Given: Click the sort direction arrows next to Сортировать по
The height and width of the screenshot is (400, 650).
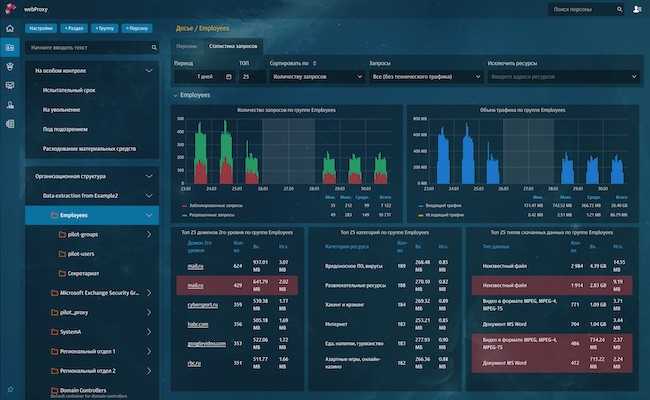Looking at the screenshot, I should pos(315,63).
